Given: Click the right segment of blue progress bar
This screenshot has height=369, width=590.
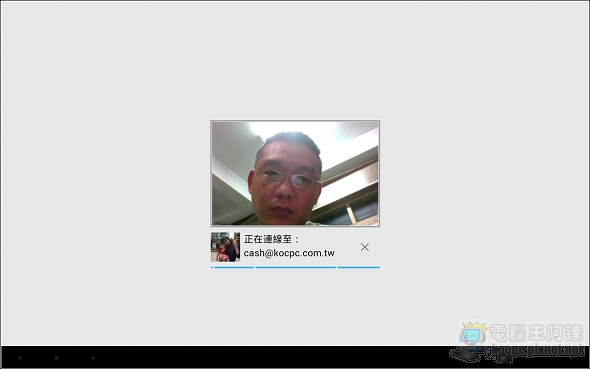Looking at the screenshot, I should (359, 267).
